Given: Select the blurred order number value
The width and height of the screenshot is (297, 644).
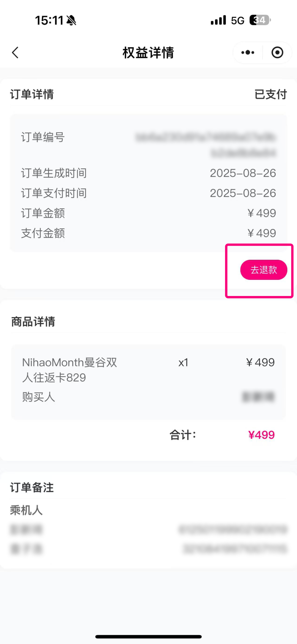Looking at the screenshot, I should (206, 145).
